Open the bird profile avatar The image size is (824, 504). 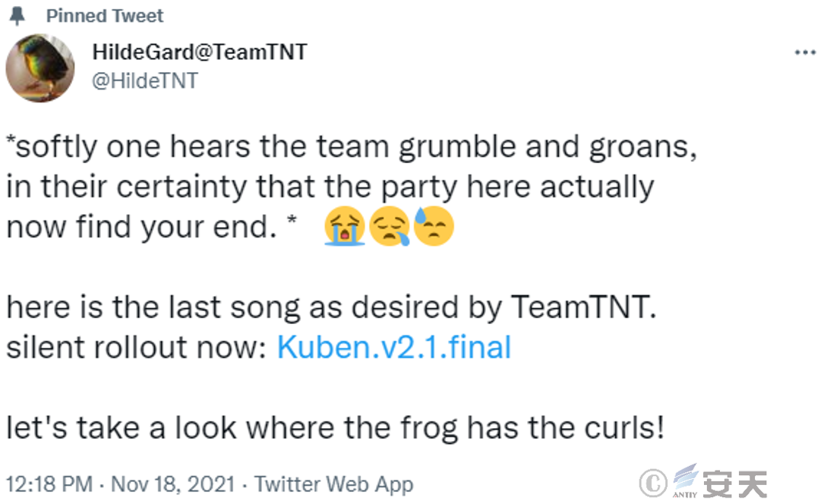40,68
